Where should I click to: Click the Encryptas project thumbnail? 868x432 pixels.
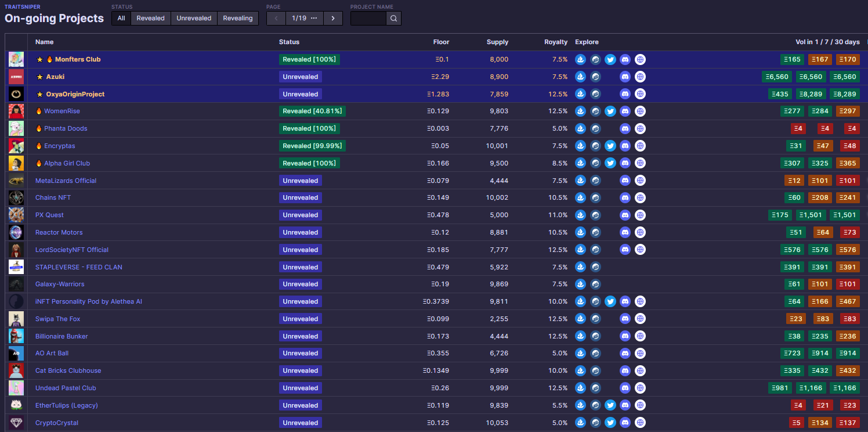coord(16,146)
